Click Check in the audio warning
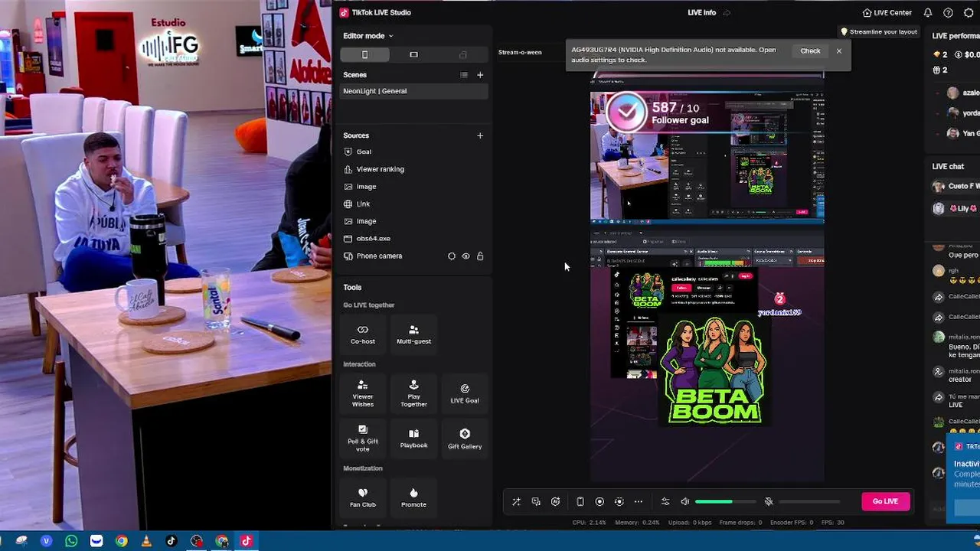The height and width of the screenshot is (551, 980). [810, 51]
